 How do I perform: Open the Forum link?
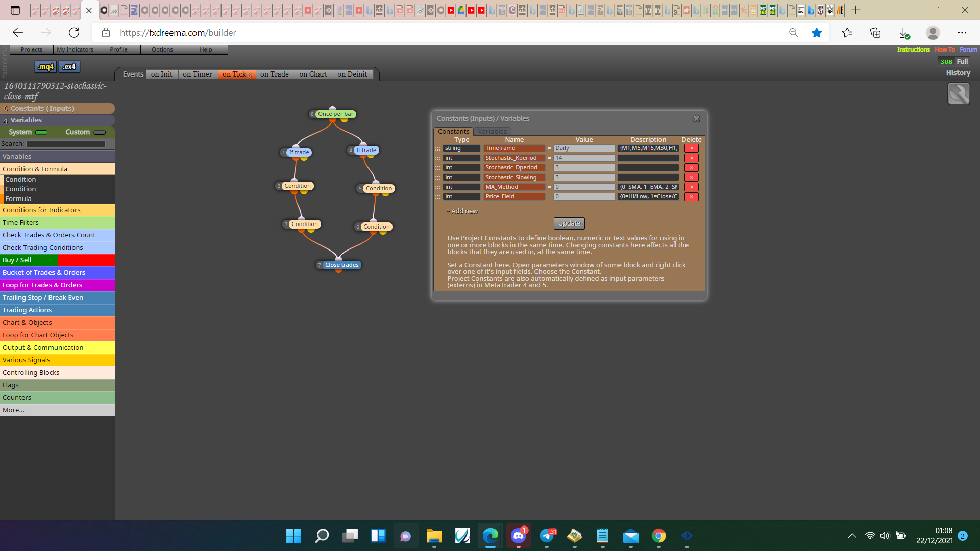968,50
